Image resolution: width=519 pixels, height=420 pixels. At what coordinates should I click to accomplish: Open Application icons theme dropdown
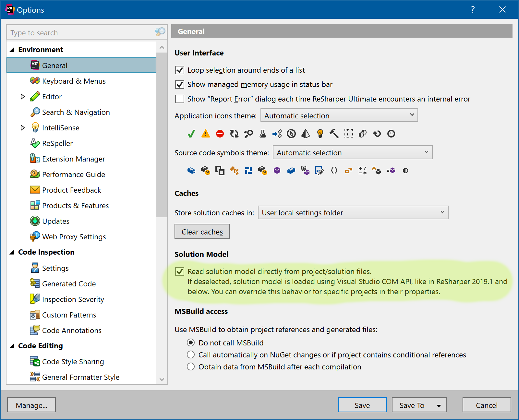pos(339,115)
